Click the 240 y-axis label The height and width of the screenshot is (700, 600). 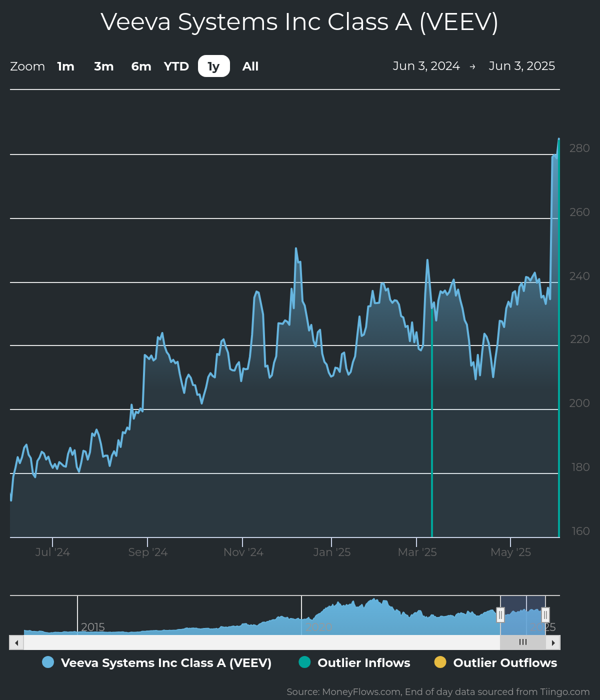click(x=579, y=276)
